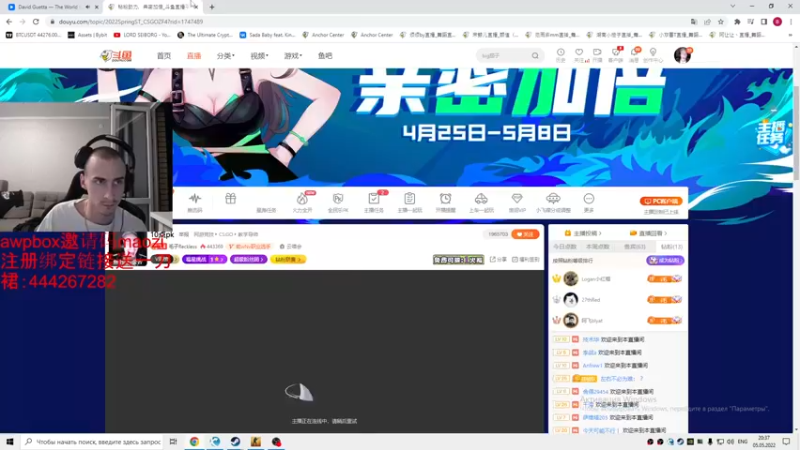
Task: Expand the 游戏 games dropdown
Action: click(293, 56)
